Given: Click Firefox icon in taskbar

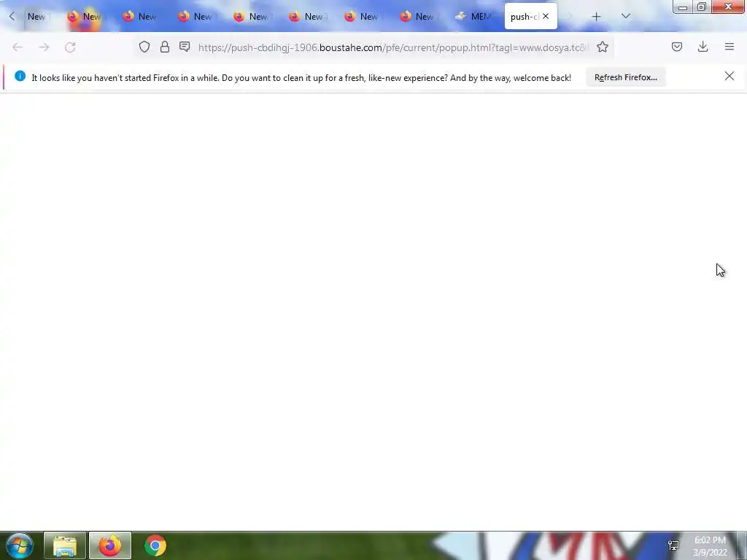Looking at the screenshot, I should (x=110, y=545).
